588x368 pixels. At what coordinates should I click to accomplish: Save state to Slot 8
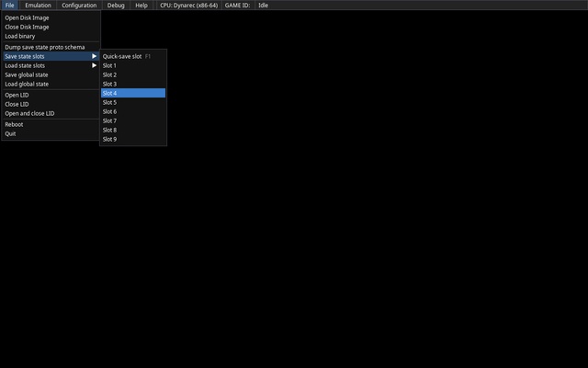[x=133, y=130]
